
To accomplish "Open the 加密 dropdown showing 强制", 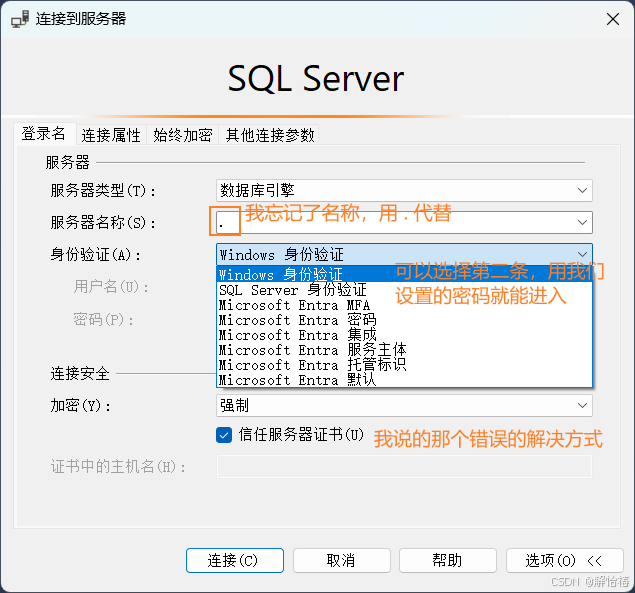I will point(404,405).
